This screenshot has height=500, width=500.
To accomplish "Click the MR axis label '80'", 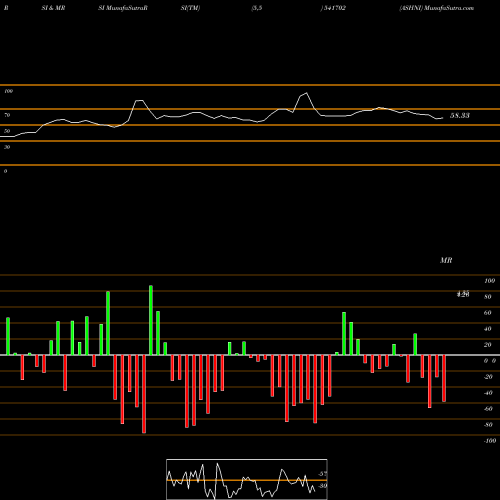I will 488,297.
